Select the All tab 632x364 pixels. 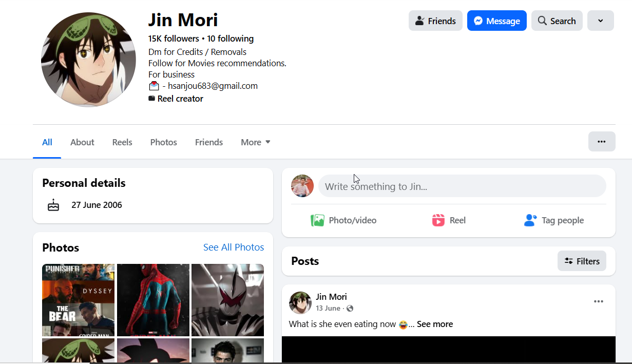pyautogui.click(x=47, y=142)
